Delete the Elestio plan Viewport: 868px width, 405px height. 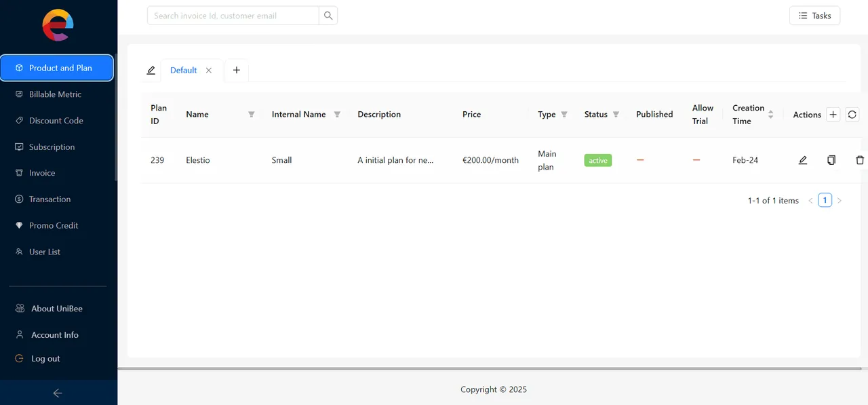860,160
